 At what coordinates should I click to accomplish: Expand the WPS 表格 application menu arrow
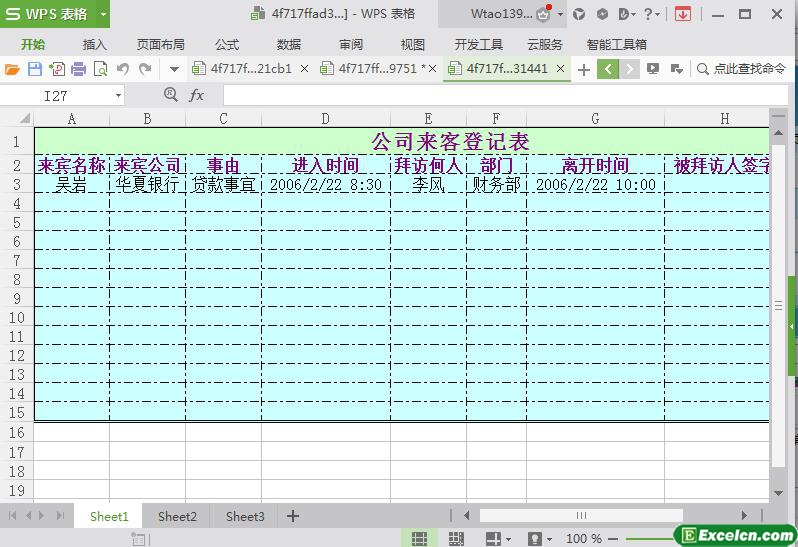[103, 14]
